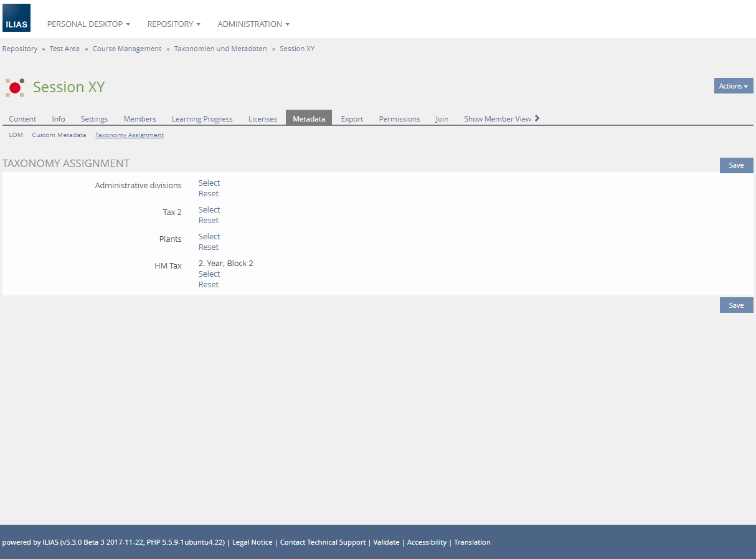
Task: Switch to the Settings tab
Action: (x=94, y=119)
